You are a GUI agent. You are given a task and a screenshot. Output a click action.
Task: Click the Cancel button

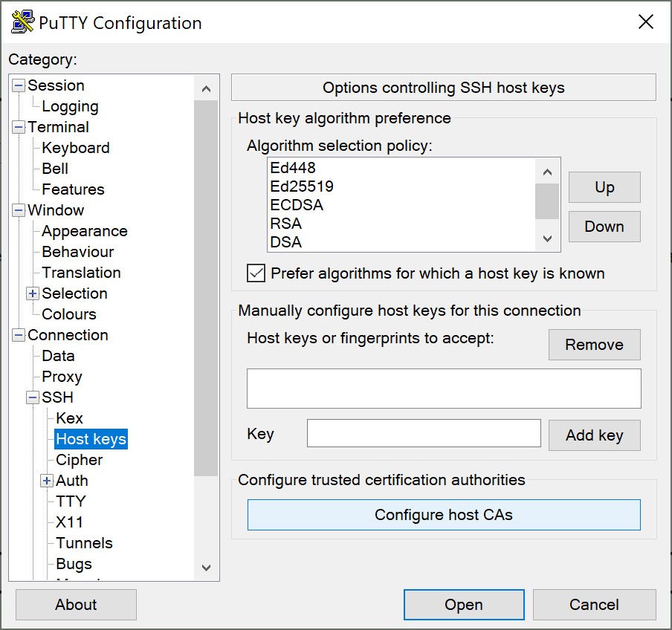[x=594, y=605]
